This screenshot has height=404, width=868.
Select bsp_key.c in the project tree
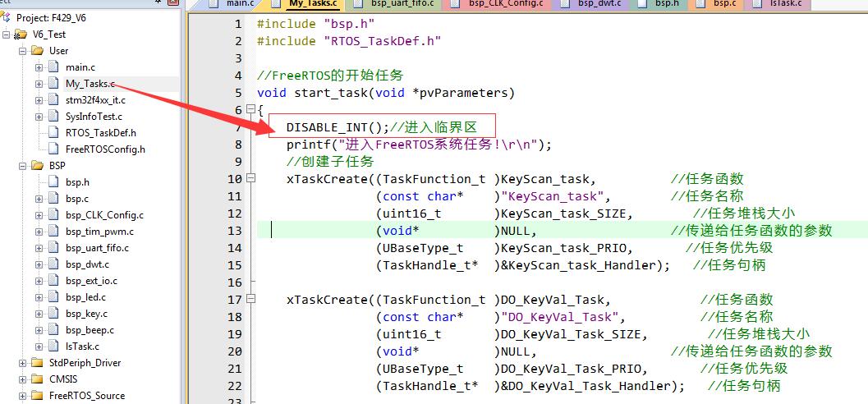click(x=86, y=314)
